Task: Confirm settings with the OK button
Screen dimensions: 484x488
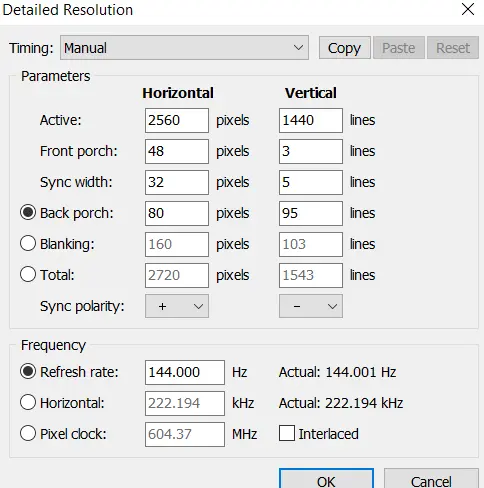Action: pos(326,479)
